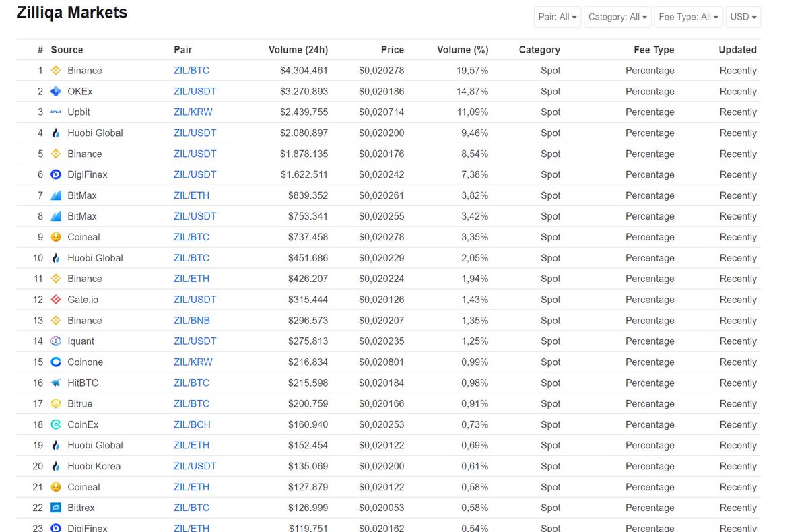The image size is (808, 532).
Task: Click the Binance logo in row 13
Action: point(56,321)
